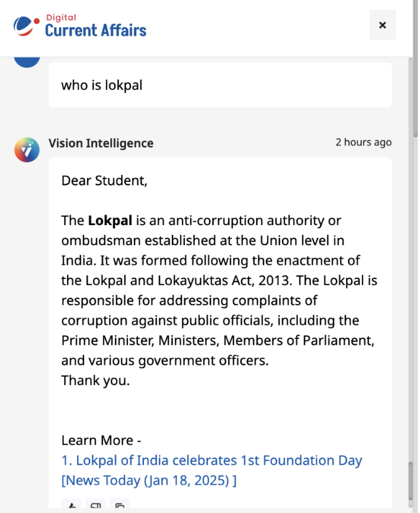420x513 pixels.
Task: Copy the answer using the copy icon
Action: 119,506
